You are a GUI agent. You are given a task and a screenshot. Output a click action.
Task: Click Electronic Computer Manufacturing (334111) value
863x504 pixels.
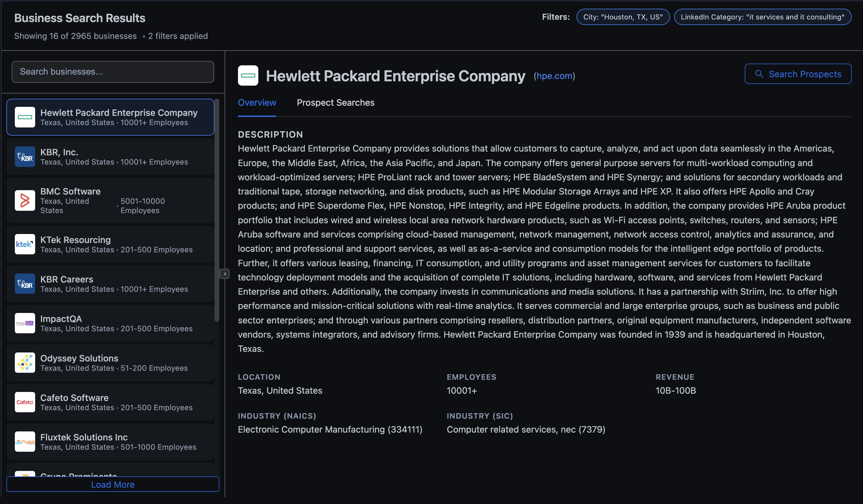tap(330, 429)
